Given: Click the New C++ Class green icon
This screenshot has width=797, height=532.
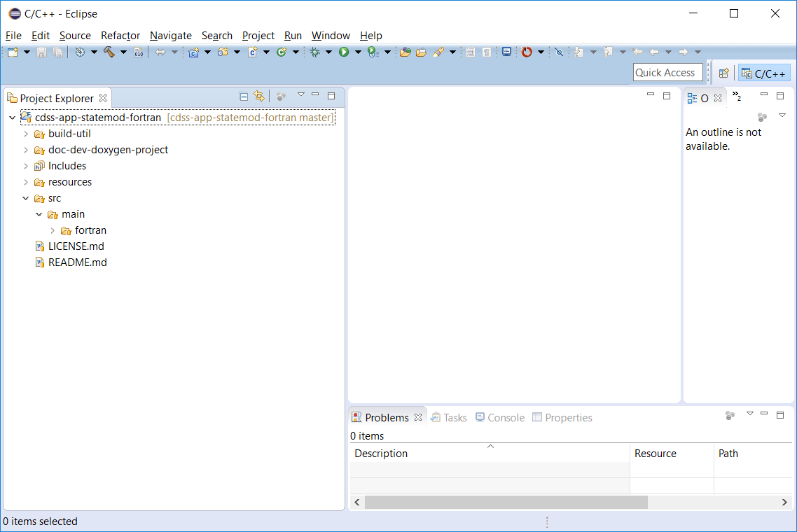Looking at the screenshot, I should [282, 52].
